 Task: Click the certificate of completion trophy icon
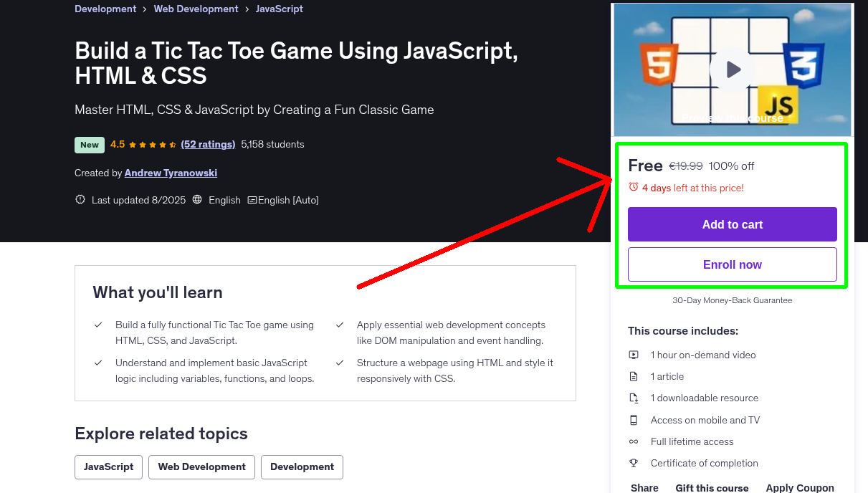pyautogui.click(x=634, y=463)
